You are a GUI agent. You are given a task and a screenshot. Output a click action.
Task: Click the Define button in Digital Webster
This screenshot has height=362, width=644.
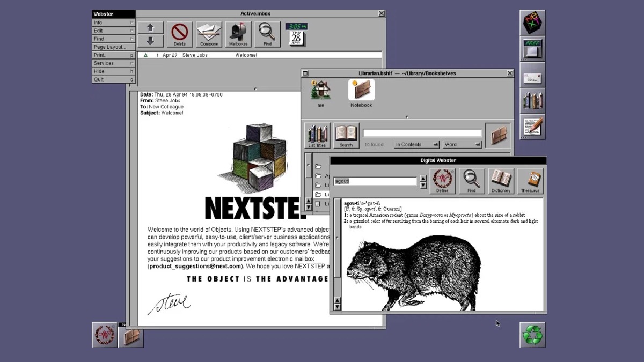click(442, 181)
